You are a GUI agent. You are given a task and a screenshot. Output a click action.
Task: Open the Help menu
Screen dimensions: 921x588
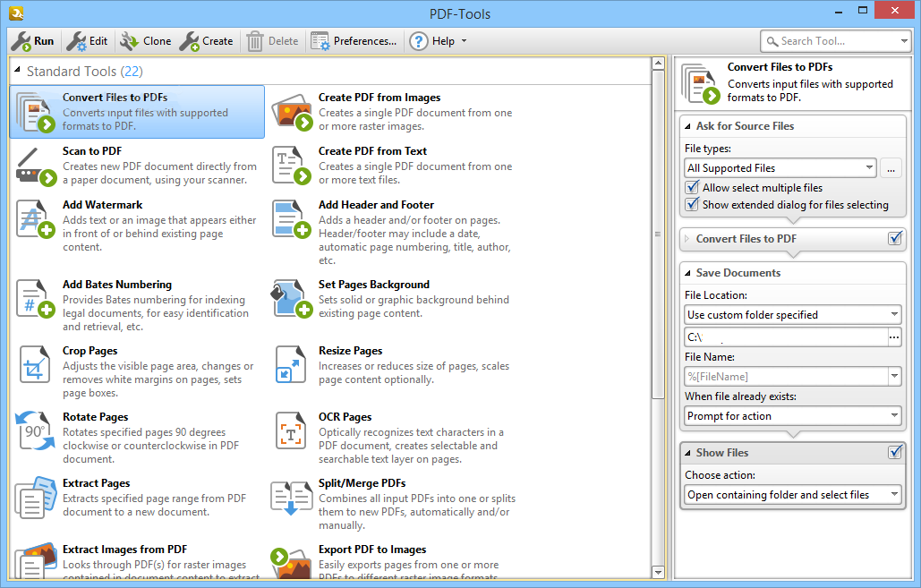point(438,40)
